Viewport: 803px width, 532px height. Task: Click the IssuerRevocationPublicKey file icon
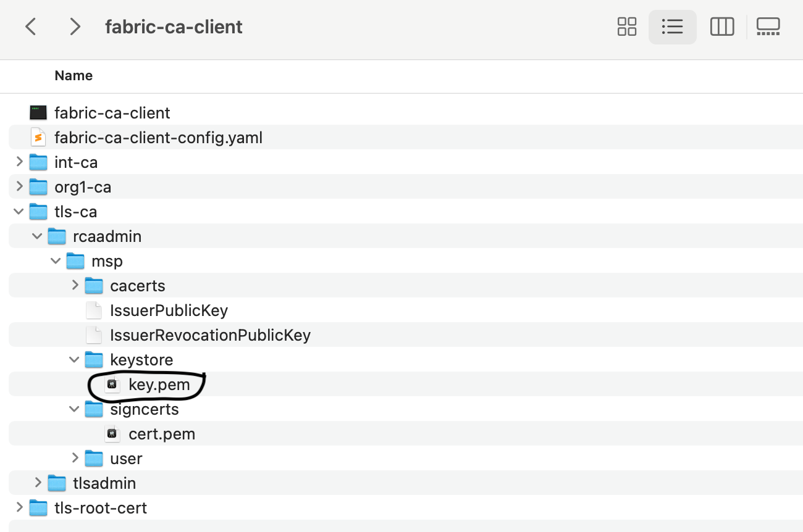click(x=94, y=335)
